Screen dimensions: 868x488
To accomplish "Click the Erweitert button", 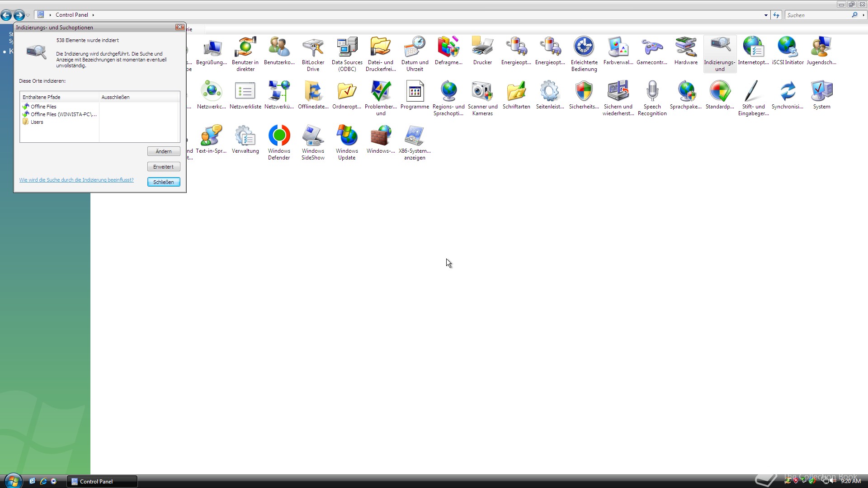I will point(164,167).
